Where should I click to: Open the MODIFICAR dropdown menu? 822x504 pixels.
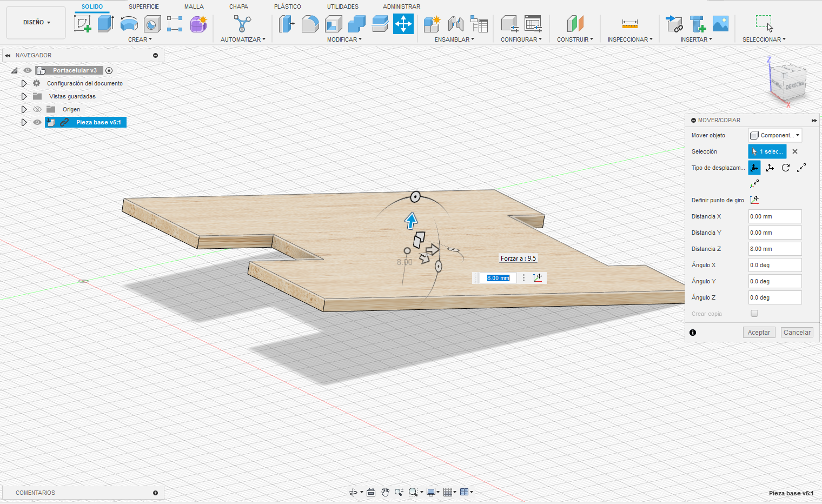tap(344, 39)
